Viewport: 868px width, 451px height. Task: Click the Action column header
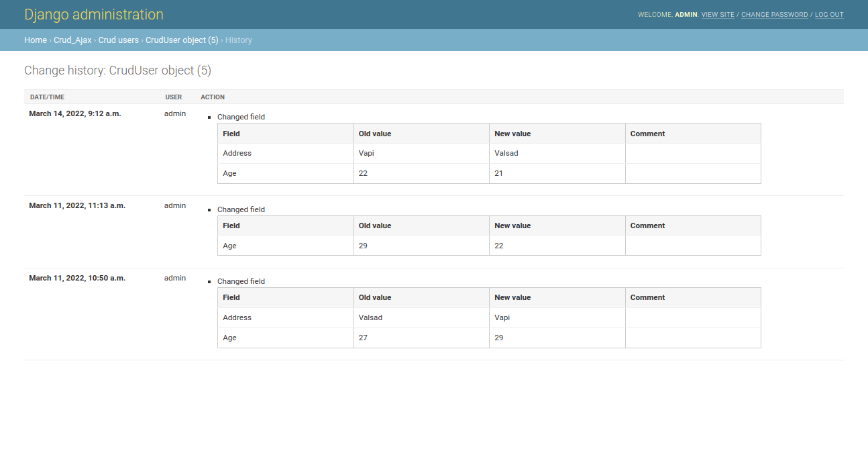[213, 97]
